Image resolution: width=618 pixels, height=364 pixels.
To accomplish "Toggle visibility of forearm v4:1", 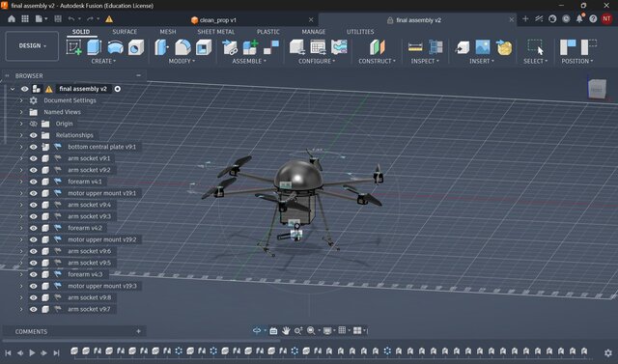I will click(34, 182).
